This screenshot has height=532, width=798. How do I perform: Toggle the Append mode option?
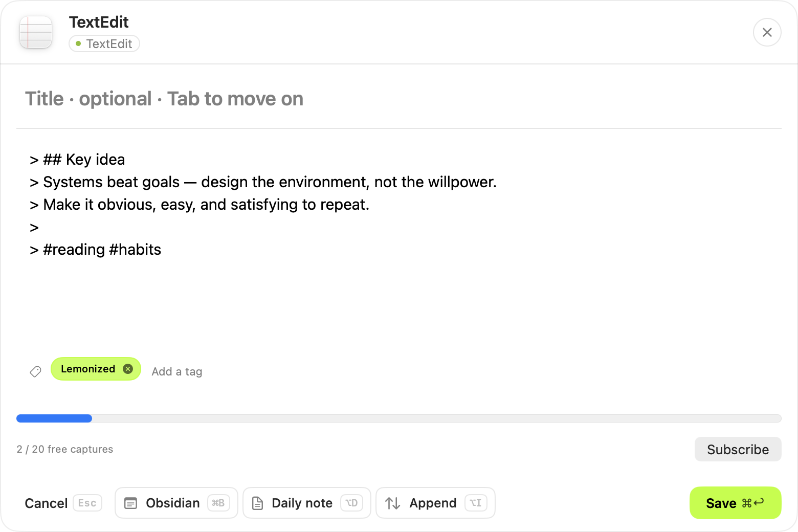(x=435, y=503)
